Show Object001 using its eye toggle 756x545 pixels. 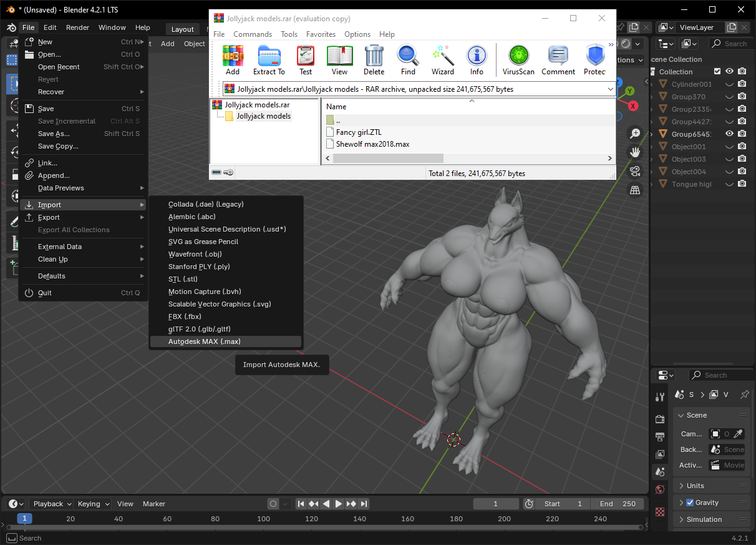pyautogui.click(x=729, y=147)
